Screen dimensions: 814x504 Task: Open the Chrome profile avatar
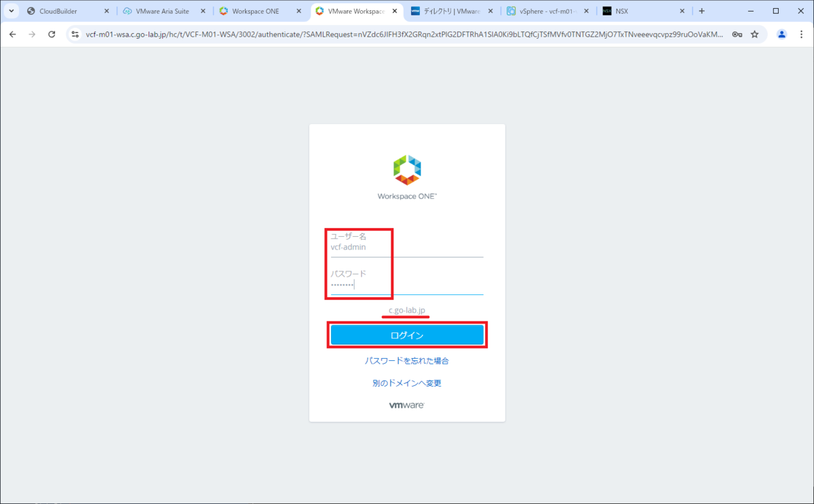pyautogui.click(x=781, y=34)
